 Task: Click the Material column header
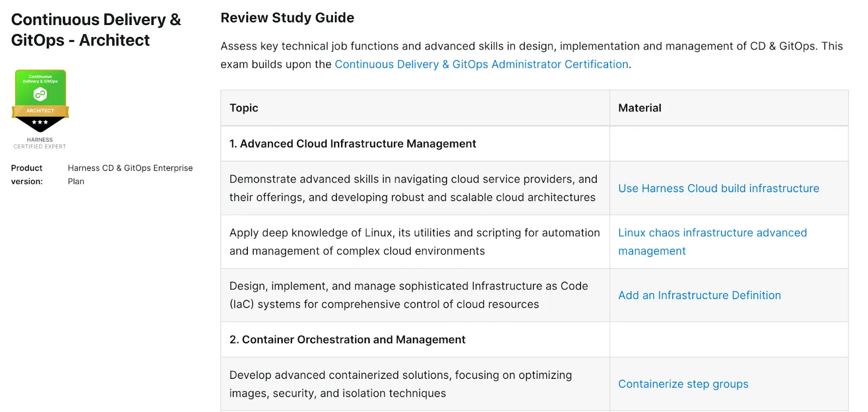pyautogui.click(x=639, y=108)
